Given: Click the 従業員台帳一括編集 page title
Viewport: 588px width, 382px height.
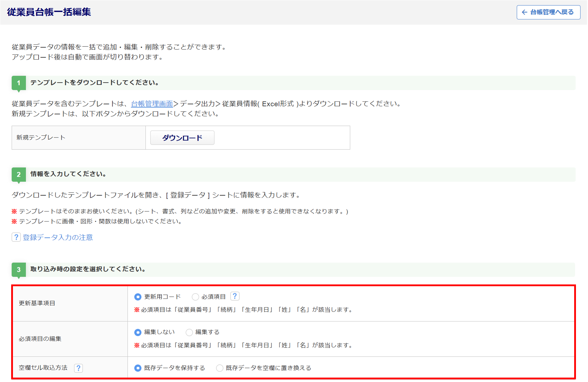Looking at the screenshot, I should pyautogui.click(x=49, y=12).
